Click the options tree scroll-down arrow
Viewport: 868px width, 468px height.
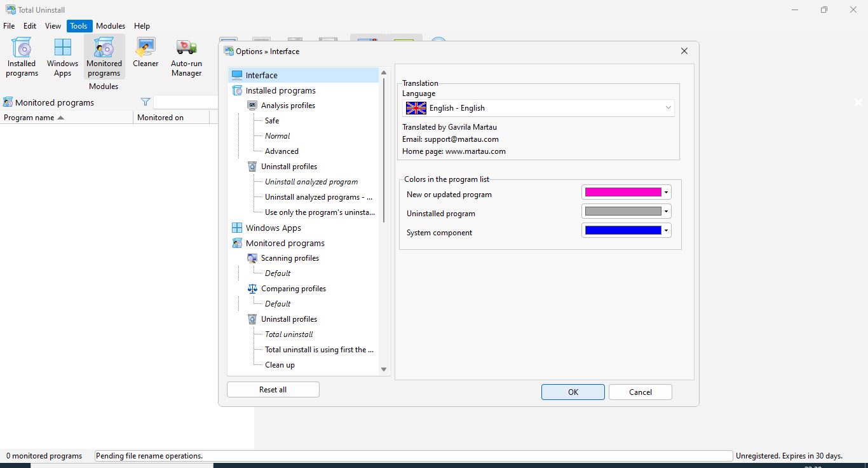pos(384,369)
